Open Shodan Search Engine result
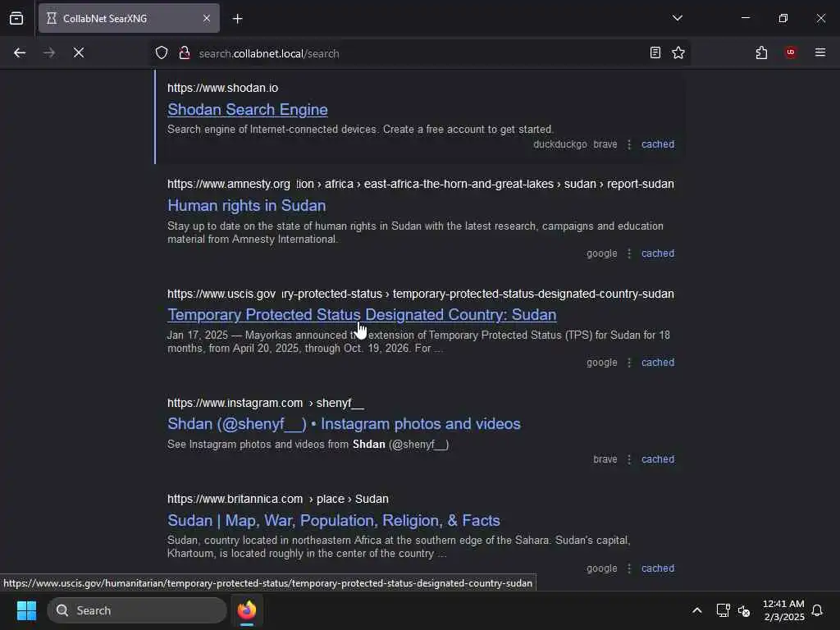This screenshot has height=630, width=840. point(248,109)
